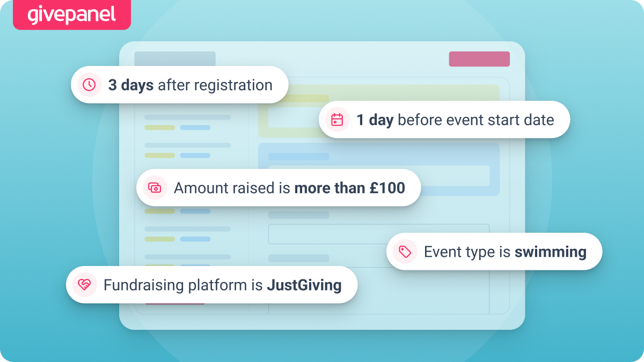Click the GivePanel logo

(71, 14)
